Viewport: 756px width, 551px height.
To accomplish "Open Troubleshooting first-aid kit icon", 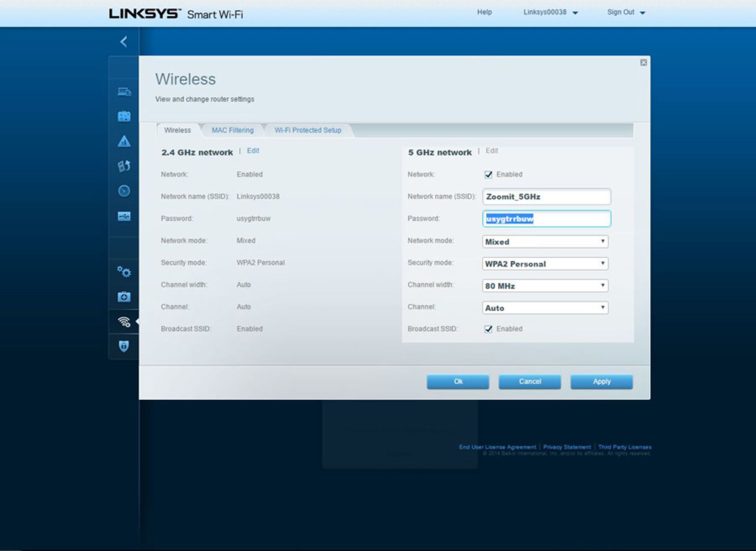I will pos(124,297).
